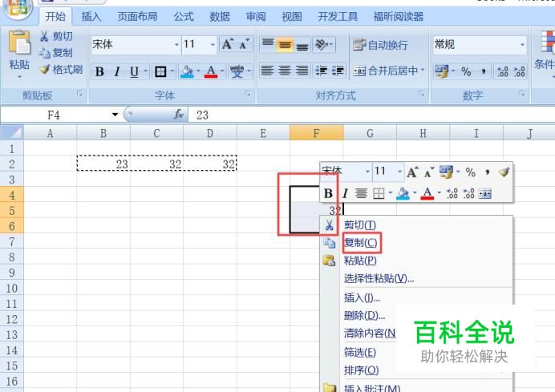This screenshot has width=555, height=392.
Task: Apply ribbon comma style
Action: 483,71
